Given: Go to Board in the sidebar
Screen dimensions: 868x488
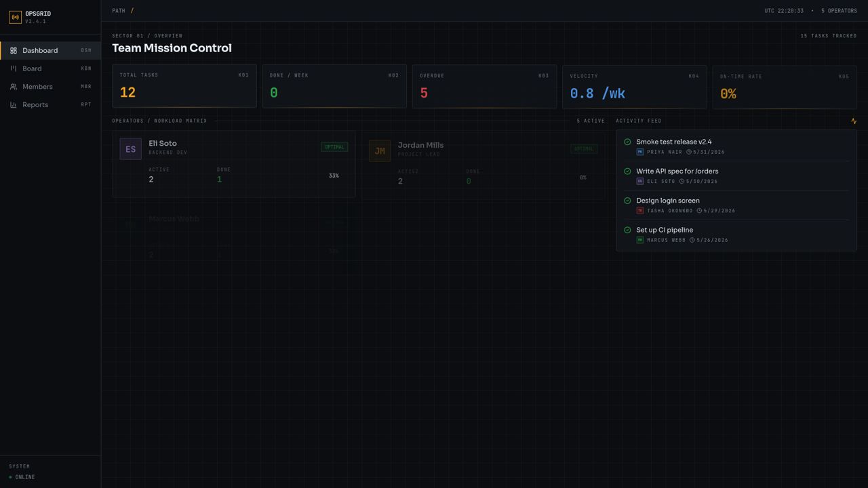Looking at the screenshot, I should click(x=51, y=68).
